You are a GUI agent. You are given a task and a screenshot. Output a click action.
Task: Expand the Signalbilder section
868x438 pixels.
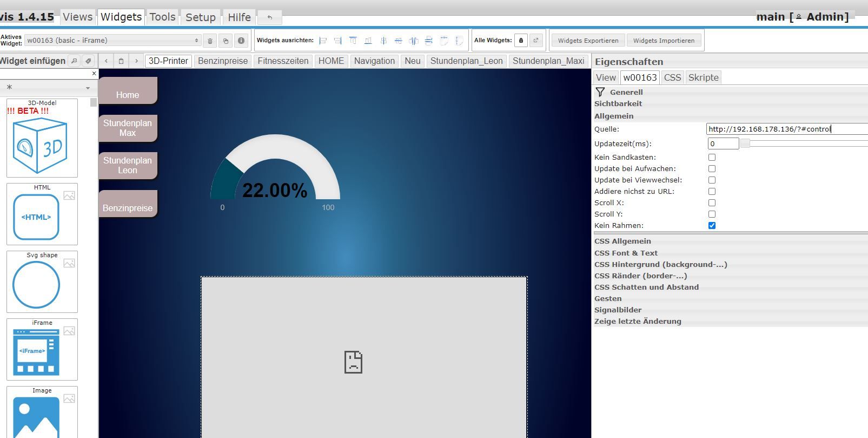[730, 310]
